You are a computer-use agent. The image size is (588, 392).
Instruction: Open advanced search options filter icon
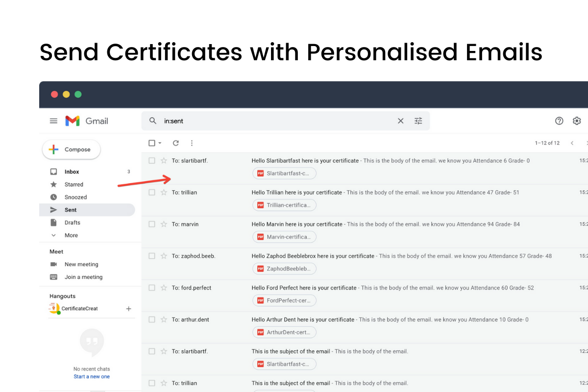(418, 121)
